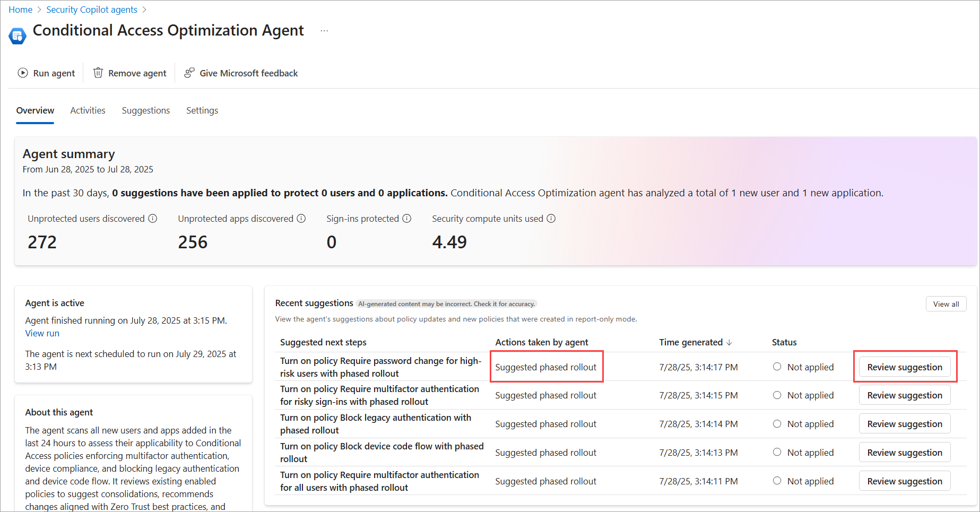
Task: Select 'Require multifactor authentication for all users' text
Action: [x=379, y=481]
